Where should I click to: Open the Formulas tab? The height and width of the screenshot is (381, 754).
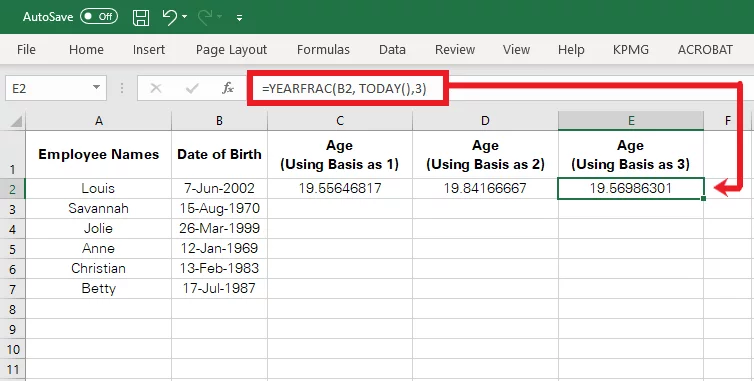(323, 50)
